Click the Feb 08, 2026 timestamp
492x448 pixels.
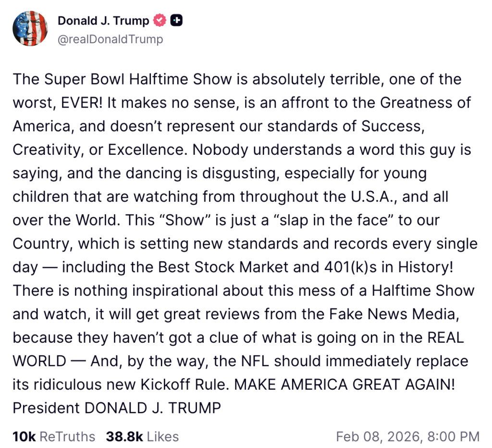407,436
